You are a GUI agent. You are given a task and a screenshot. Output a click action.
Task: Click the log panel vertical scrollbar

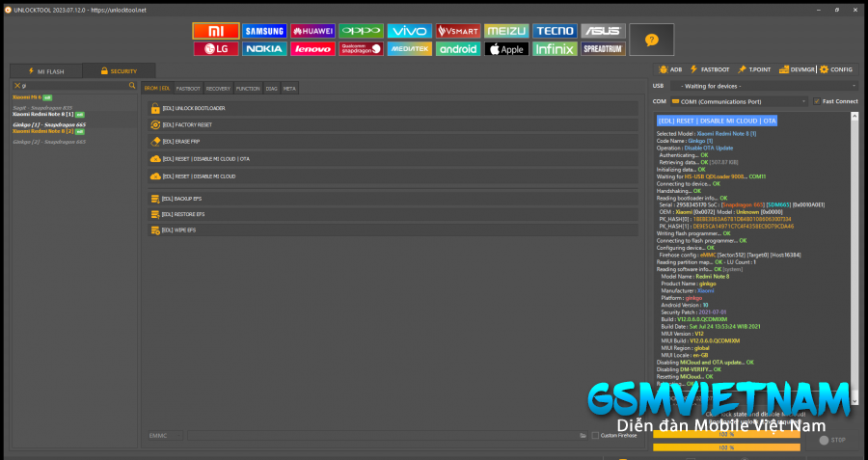coord(854,257)
